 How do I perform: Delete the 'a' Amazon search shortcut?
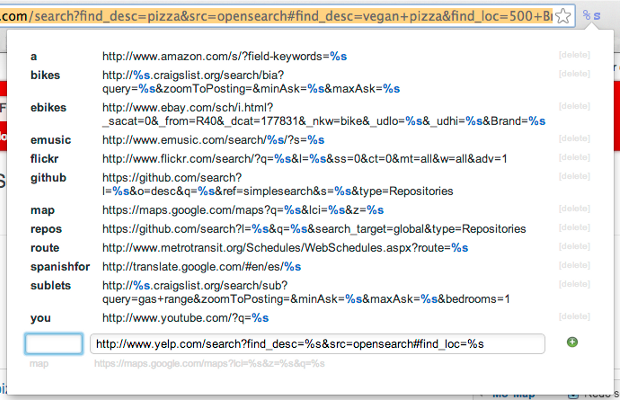575,55
